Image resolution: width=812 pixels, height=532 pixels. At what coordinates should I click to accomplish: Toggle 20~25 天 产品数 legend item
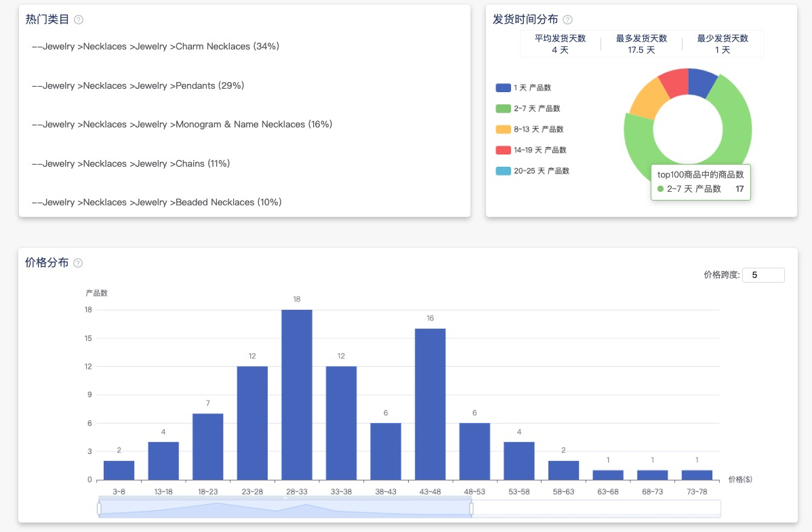coord(532,171)
